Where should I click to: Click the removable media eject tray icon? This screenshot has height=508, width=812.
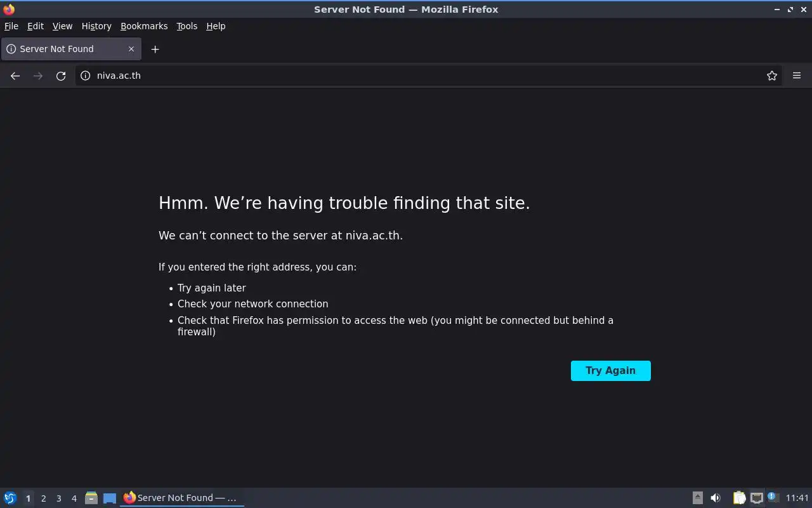click(697, 498)
